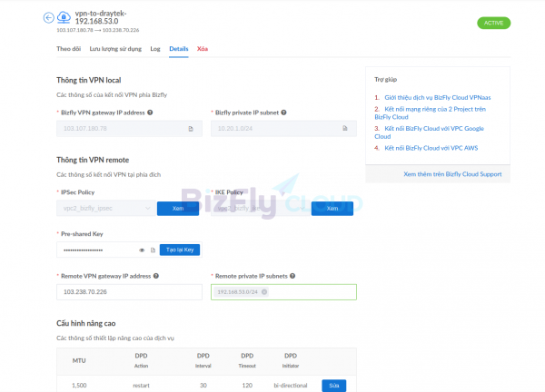Open Giới thiệu dịch vụ BizFly Cloud VPNaas link
Viewport: 545px width, 392px height.
438,98
